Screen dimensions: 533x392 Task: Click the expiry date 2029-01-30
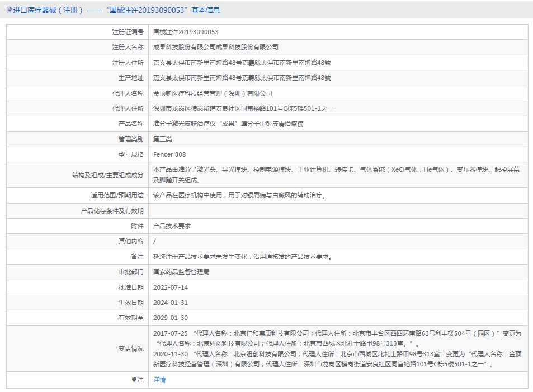coord(170,318)
